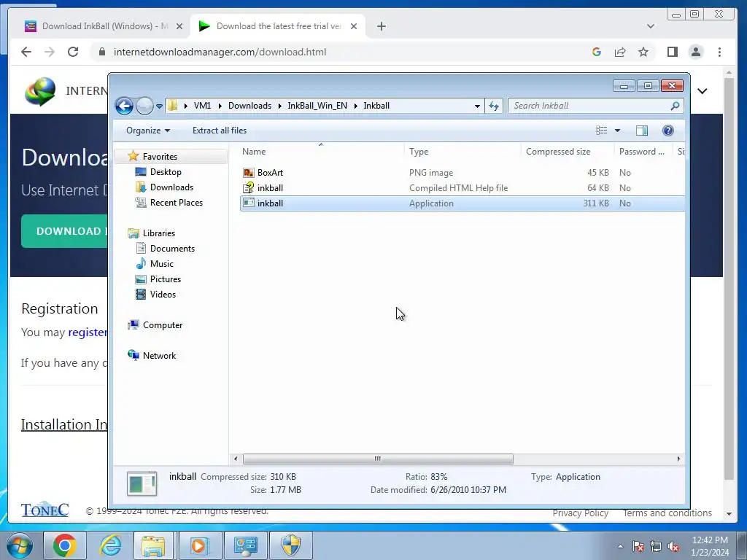Click the search magnifier icon in Explorer
747x560 pixels.
(675, 106)
